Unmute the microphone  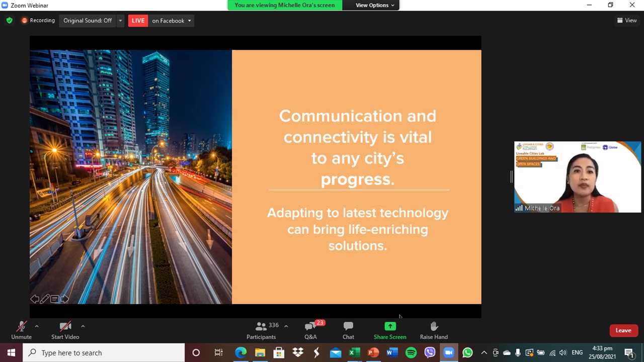(21, 330)
